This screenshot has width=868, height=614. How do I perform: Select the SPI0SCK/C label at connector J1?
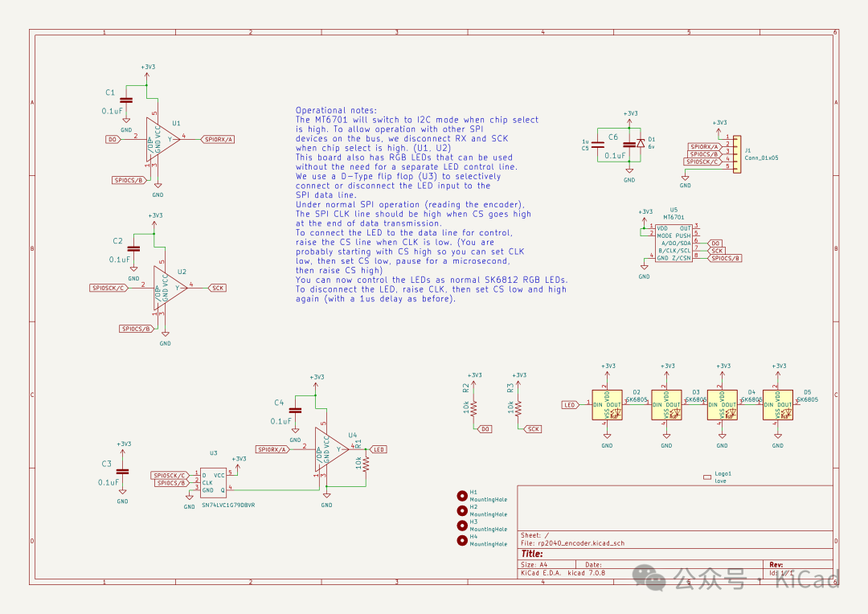(703, 162)
